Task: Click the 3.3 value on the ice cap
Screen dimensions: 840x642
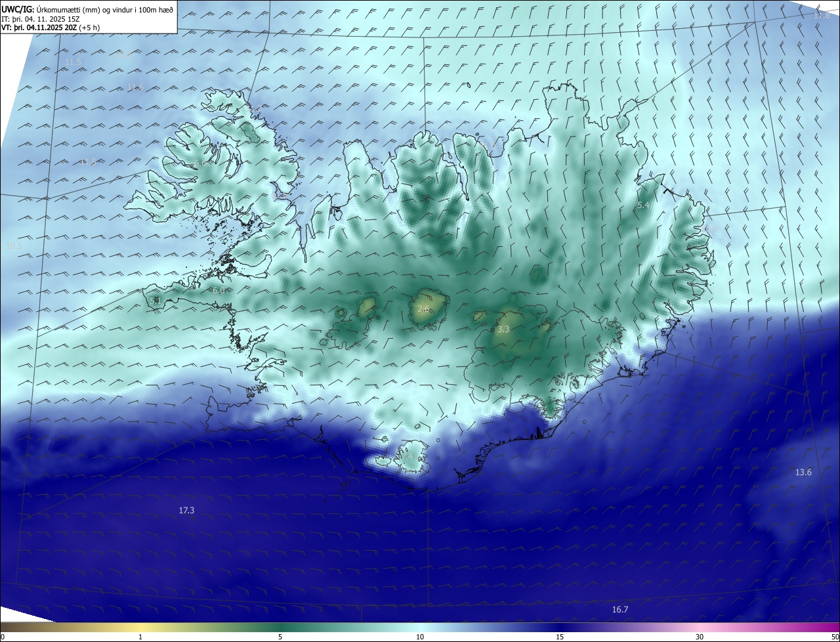Action: (x=503, y=330)
